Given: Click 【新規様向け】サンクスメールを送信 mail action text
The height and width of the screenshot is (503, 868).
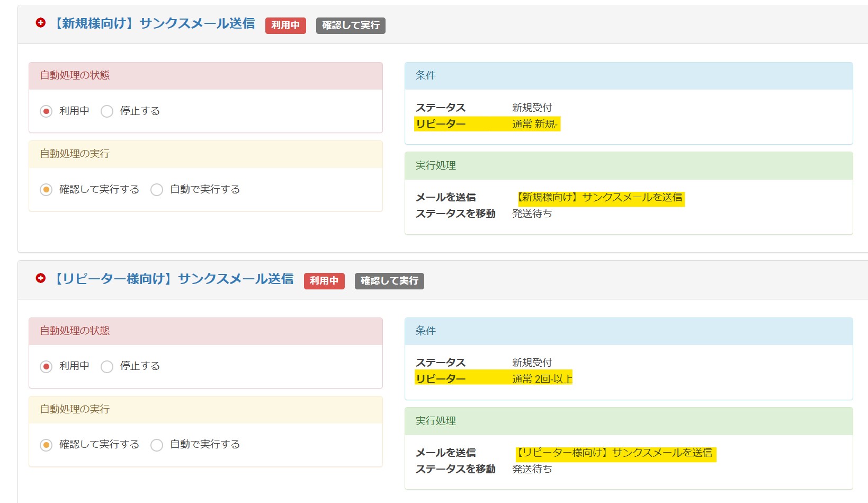Looking at the screenshot, I should (599, 197).
